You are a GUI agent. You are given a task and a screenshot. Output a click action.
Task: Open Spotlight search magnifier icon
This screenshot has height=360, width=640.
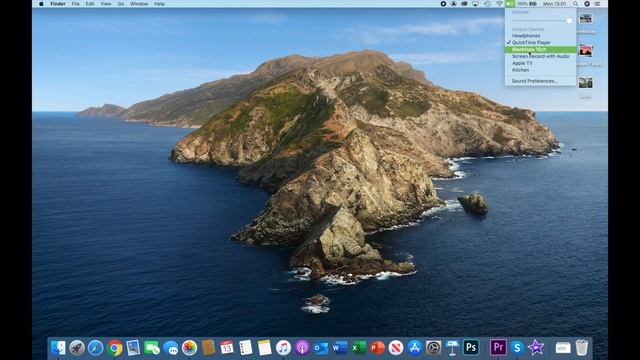[576, 4]
